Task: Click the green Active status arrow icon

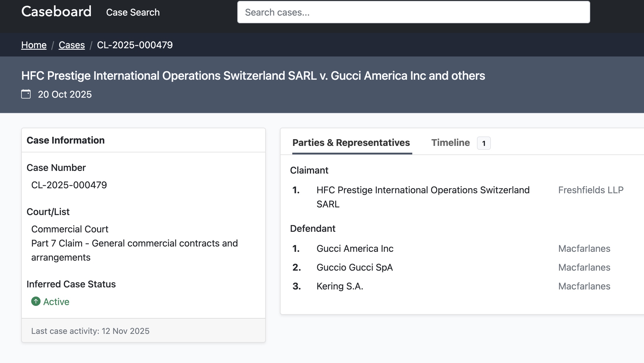Action: pyautogui.click(x=36, y=301)
